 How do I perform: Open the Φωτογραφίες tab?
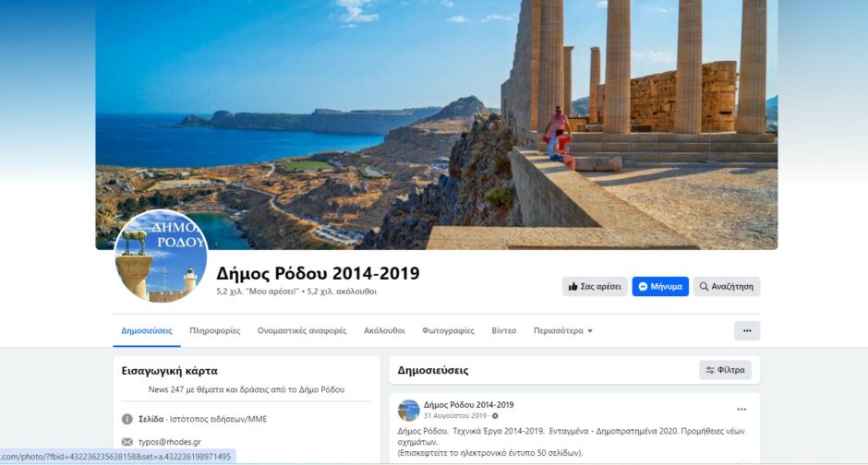[x=448, y=330]
